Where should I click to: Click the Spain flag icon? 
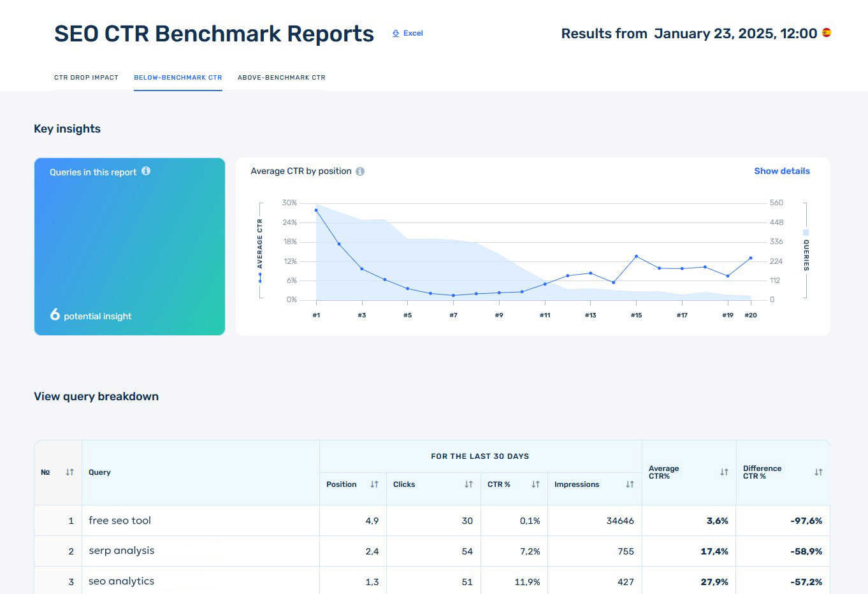pos(827,33)
